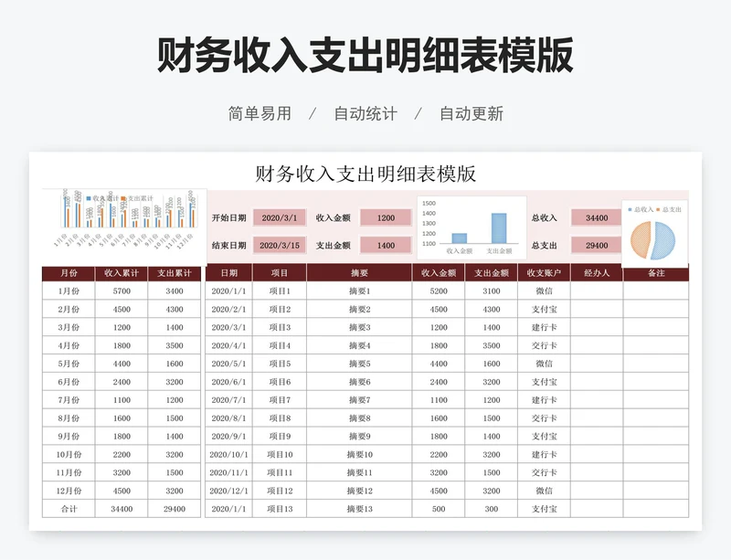Viewport: 731px width, 560px height.
Task: Click the 项目 column header
Action: point(280,273)
